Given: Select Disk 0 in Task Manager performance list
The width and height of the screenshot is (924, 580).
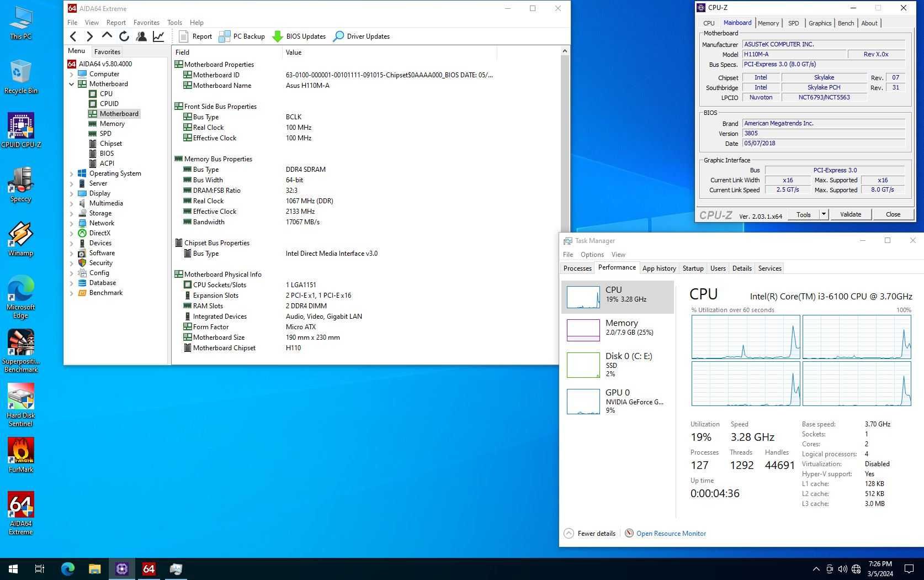Looking at the screenshot, I should point(618,365).
